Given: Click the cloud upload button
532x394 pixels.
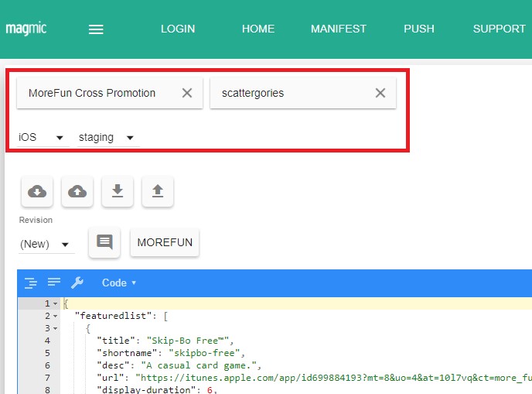Looking at the screenshot, I should pos(77,192).
